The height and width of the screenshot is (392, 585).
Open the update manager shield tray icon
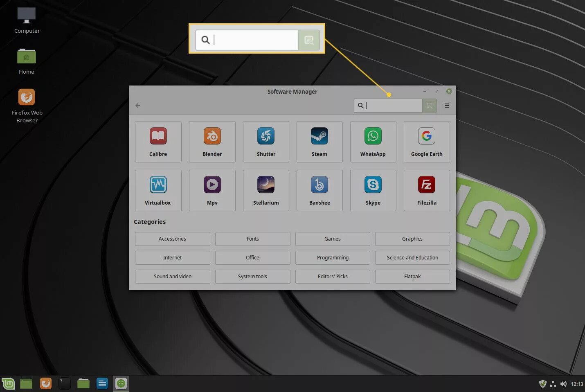tap(542, 384)
